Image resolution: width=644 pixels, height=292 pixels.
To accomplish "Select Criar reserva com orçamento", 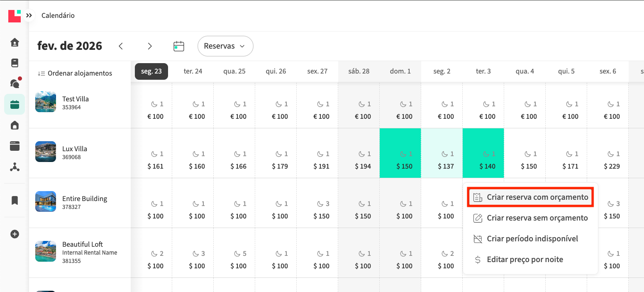I will tap(531, 197).
